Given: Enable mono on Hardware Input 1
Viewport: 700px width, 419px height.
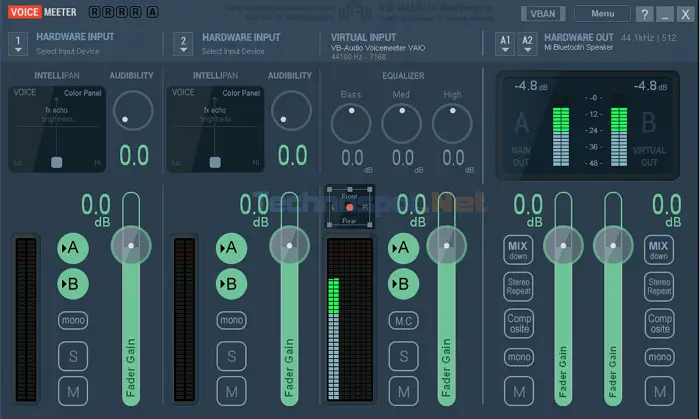Looking at the screenshot, I should coord(73,320).
